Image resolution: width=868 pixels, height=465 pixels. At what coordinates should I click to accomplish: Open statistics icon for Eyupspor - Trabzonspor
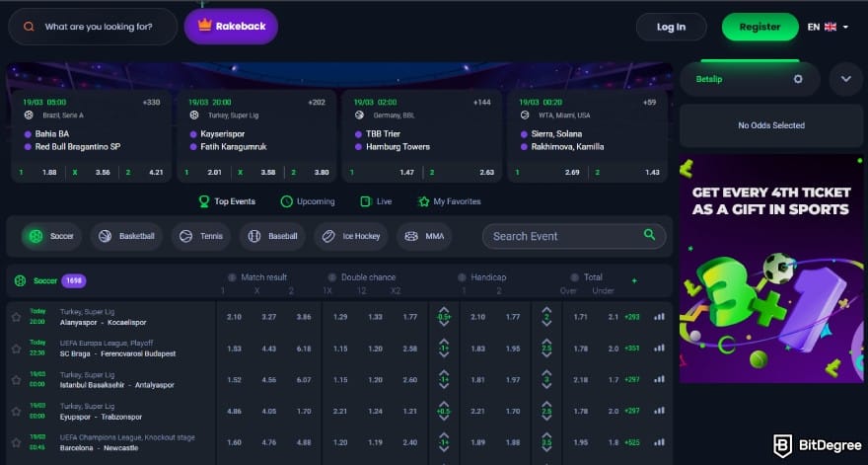coord(659,411)
